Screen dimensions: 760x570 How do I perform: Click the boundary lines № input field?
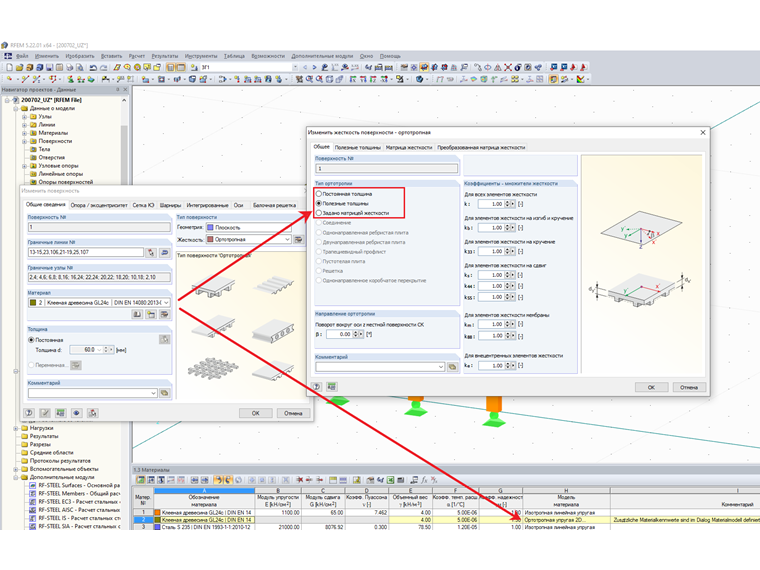coord(86,252)
